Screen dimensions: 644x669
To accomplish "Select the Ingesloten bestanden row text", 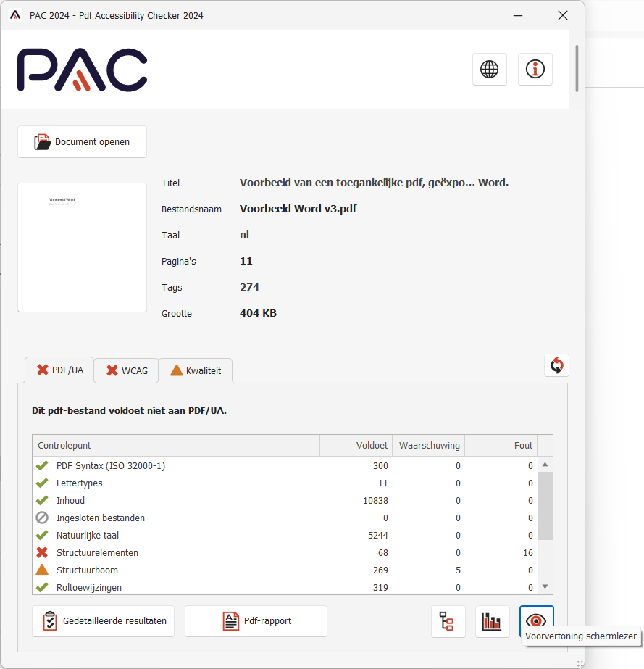I will coord(101,518).
